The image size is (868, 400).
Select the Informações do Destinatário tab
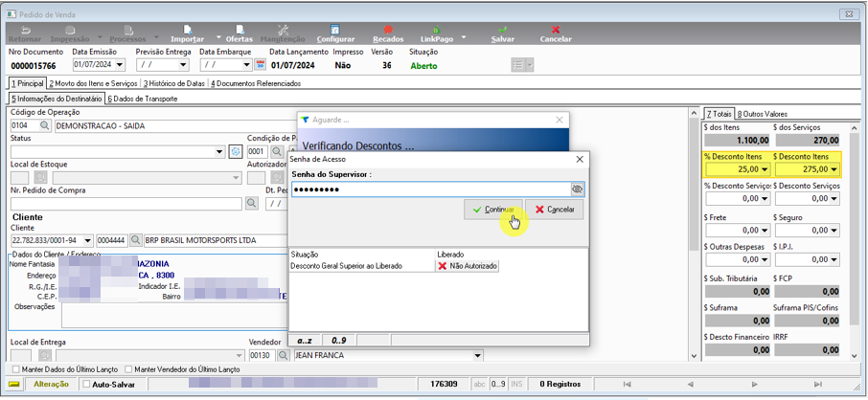pos(57,99)
